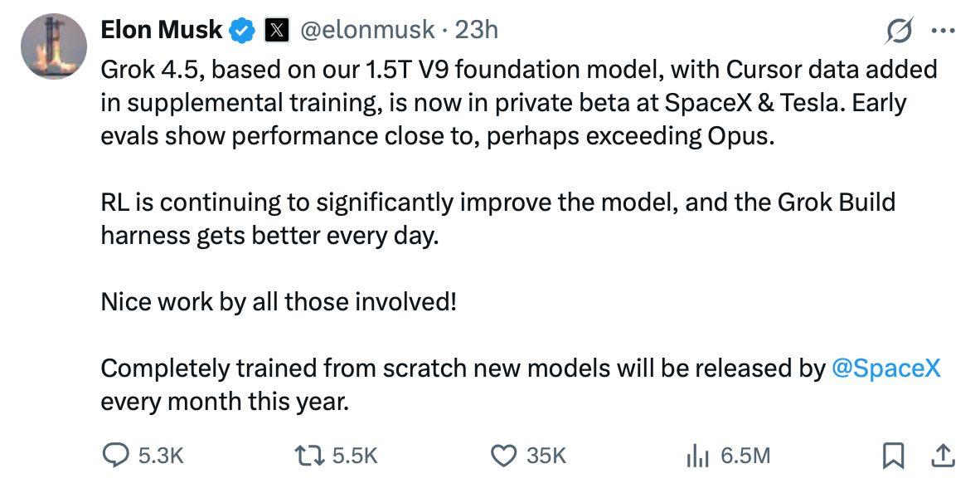Click the repost arrows icon
This screenshot has height=488, width=980.
click(311, 456)
